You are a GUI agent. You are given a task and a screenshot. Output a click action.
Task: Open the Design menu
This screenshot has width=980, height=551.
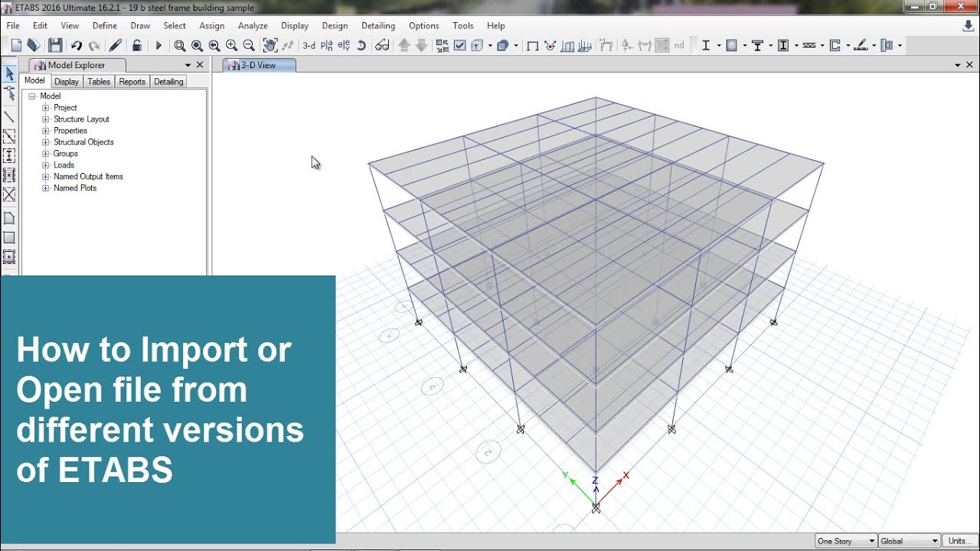[x=335, y=25]
